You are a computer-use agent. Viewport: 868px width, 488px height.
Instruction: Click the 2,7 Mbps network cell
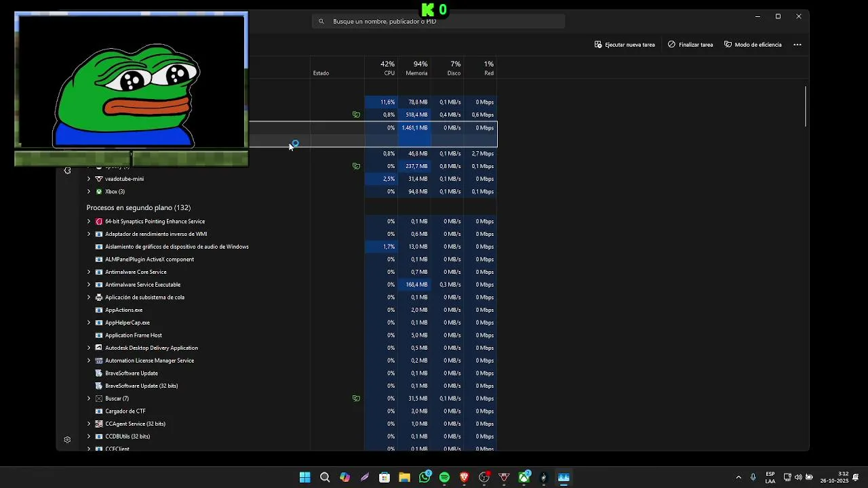point(481,154)
